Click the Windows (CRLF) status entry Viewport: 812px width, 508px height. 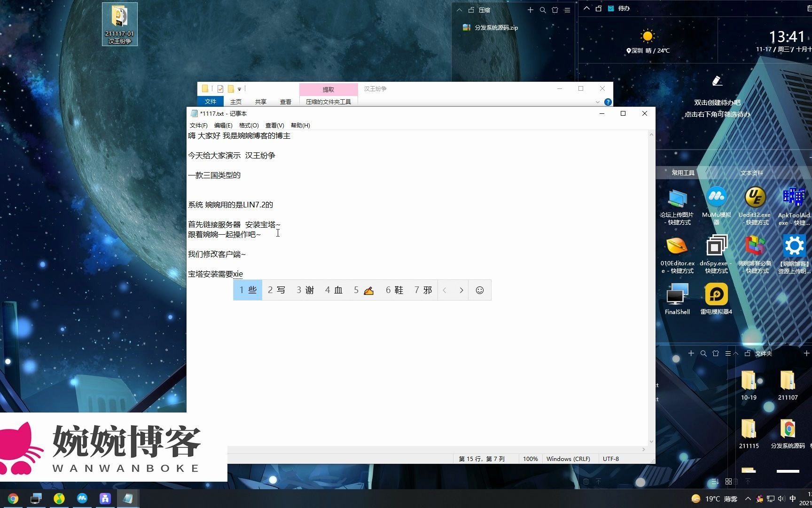(568, 459)
